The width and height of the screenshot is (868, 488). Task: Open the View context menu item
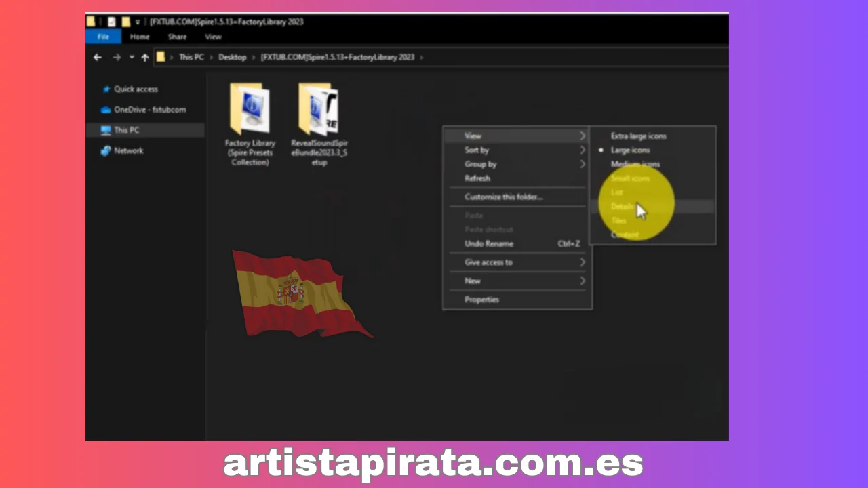pos(517,136)
